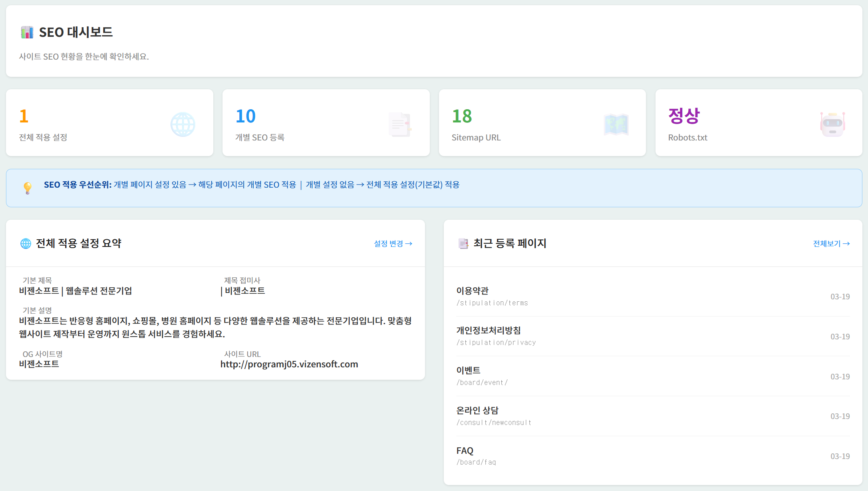Click the document icon in 개별 SEO 등록 card
This screenshot has height=491, width=868.
coord(400,125)
